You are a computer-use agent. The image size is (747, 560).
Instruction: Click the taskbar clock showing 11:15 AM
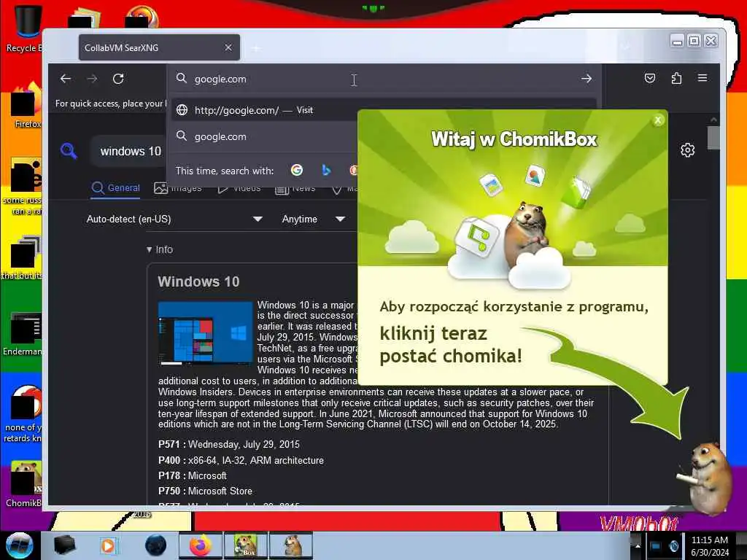tap(710, 546)
